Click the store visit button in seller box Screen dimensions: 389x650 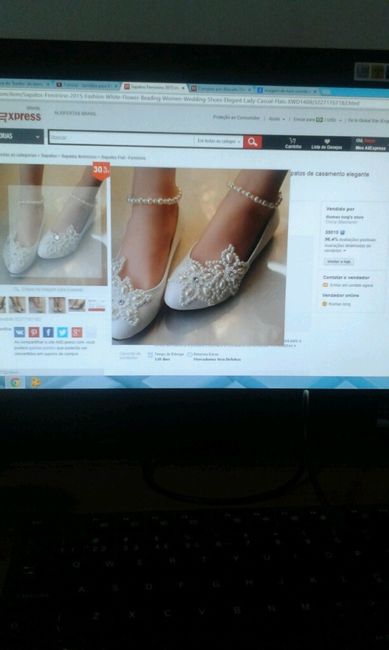tap(339, 262)
